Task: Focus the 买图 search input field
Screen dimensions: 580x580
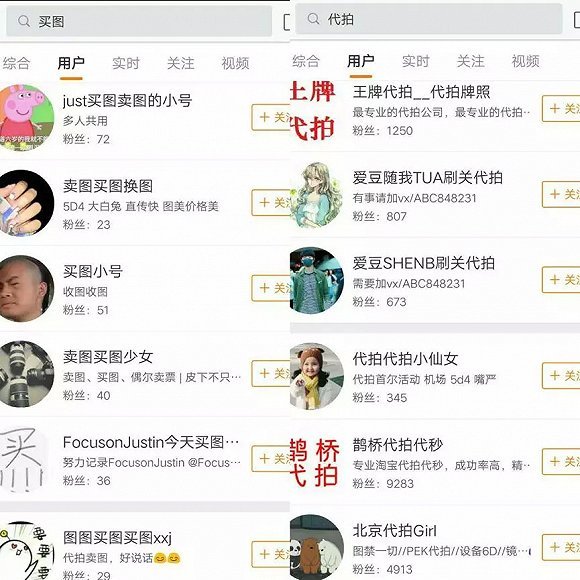Action: click(x=139, y=21)
